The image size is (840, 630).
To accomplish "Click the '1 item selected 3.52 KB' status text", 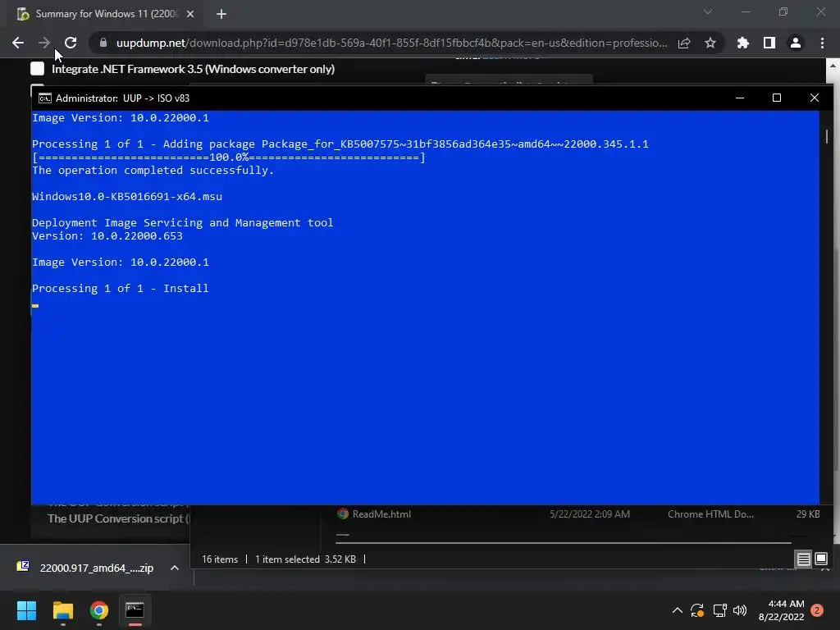I will point(305,559).
